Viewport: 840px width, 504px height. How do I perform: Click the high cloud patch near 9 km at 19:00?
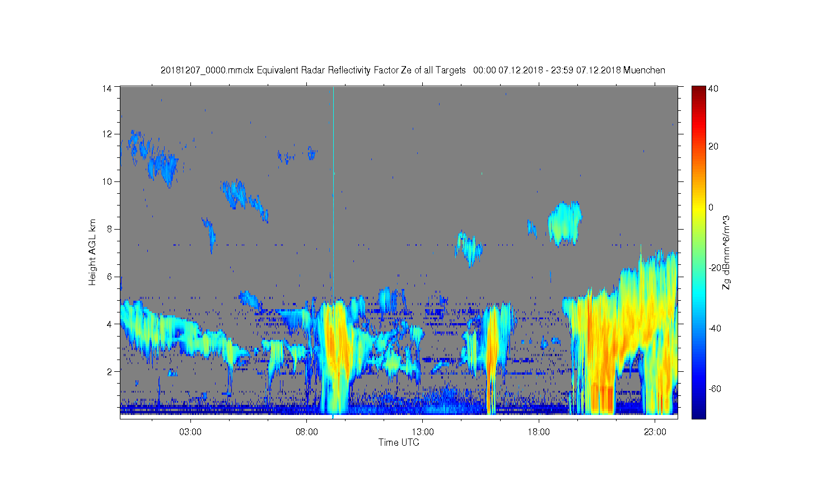[564, 223]
